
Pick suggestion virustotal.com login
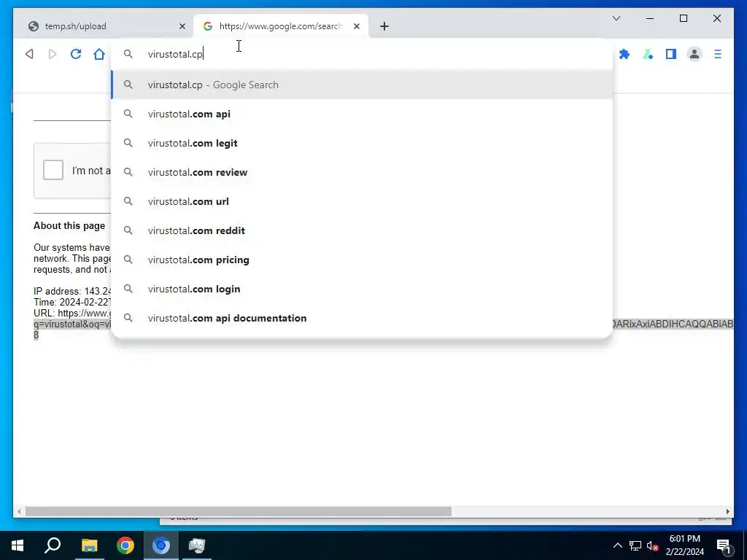pyautogui.click(x=362, y=289)
